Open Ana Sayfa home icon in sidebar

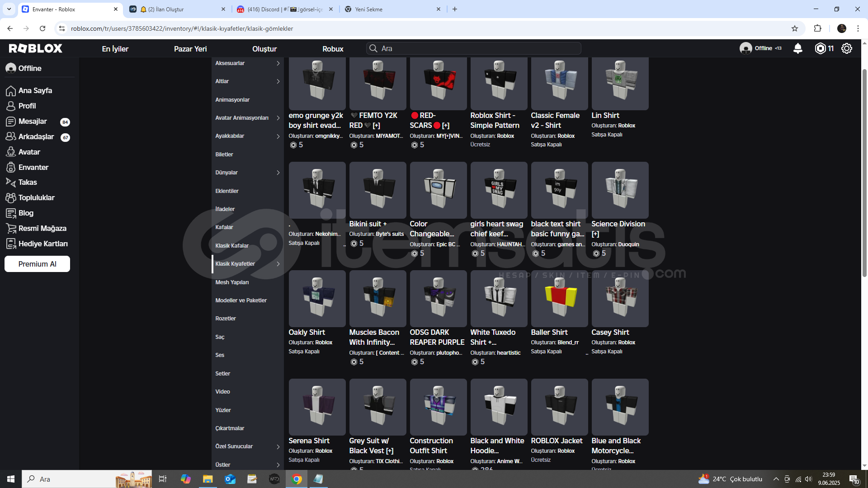(x=11, y=91)
